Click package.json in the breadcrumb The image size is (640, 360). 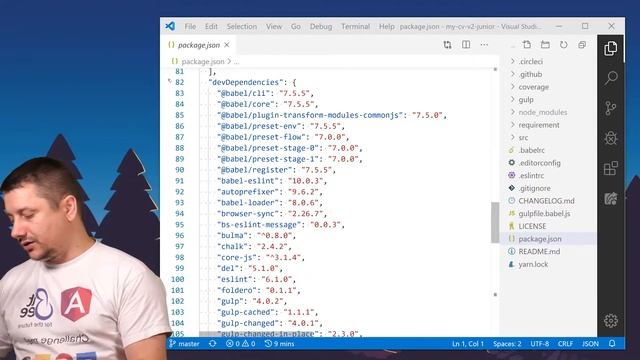point(203,61)
